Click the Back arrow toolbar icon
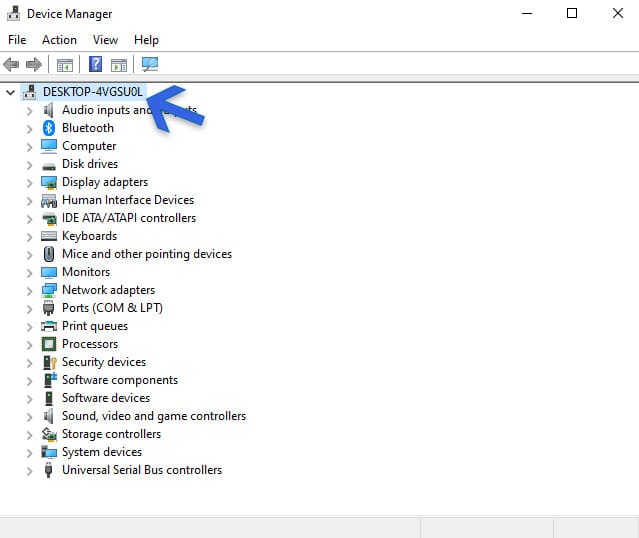 11,64
